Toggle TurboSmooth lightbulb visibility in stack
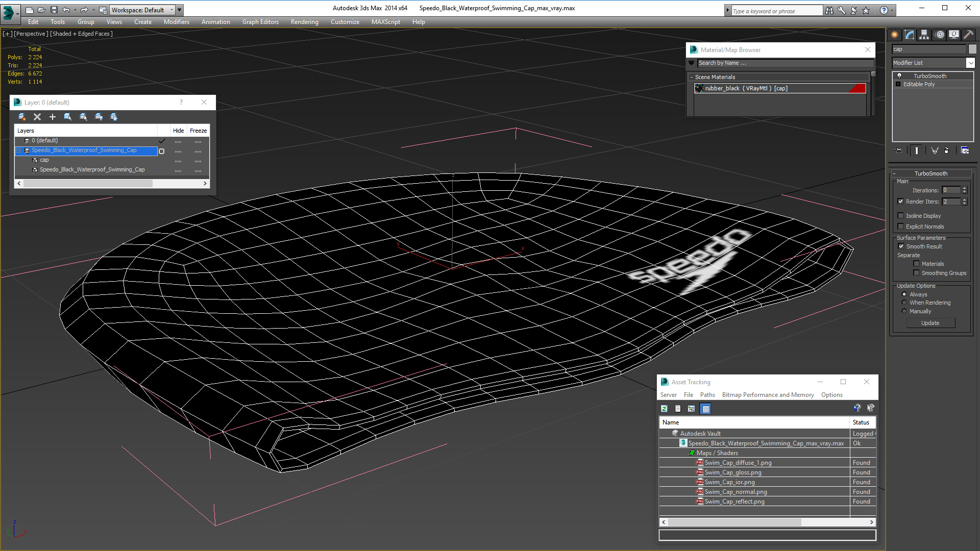Image resolution: width=980 pixels, height=551 pixels. (x=899, y=76)
